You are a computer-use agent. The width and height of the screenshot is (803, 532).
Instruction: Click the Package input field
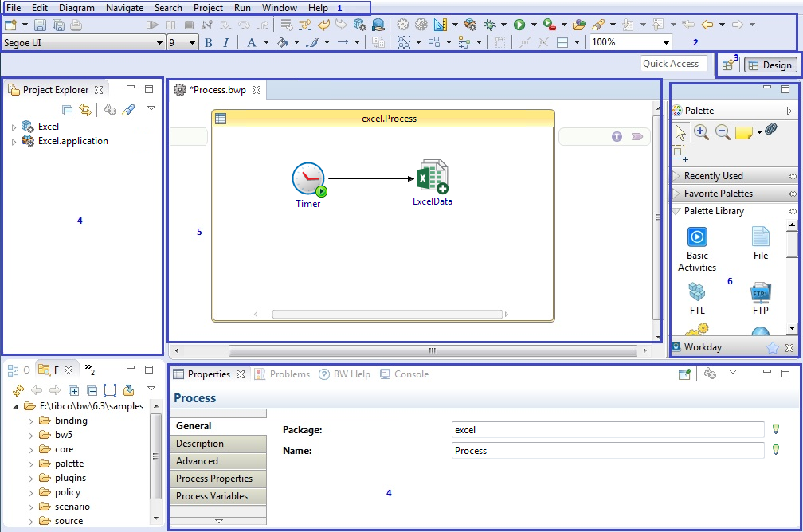pos(607,430)
